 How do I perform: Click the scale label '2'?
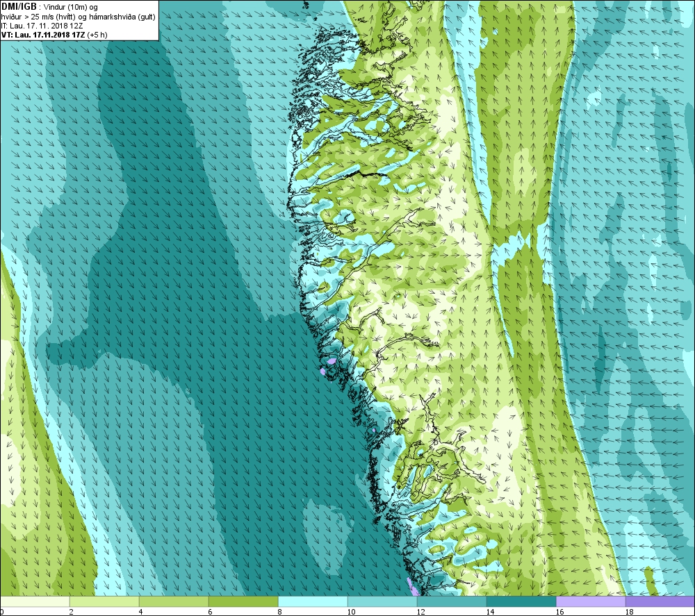pos(72,612)
